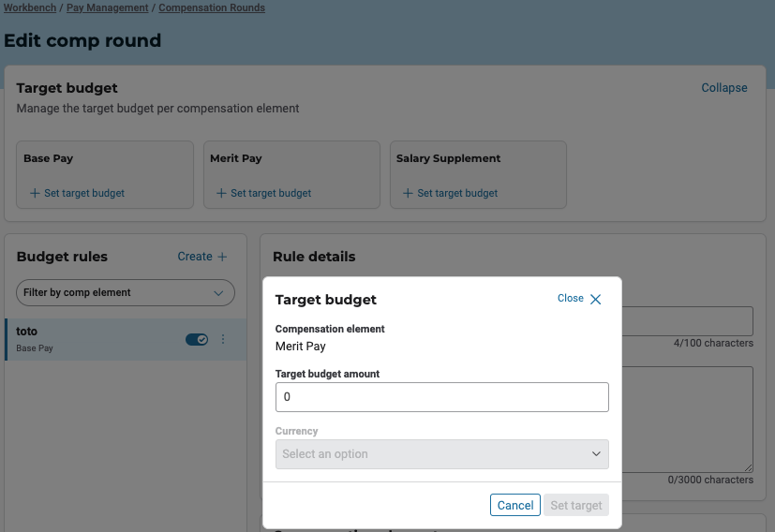The width and height of the screenshot is (775, 532).
Task: Click the plus icon under Salary Supplement
Action: pyautogui.click(x=408, y=193)
